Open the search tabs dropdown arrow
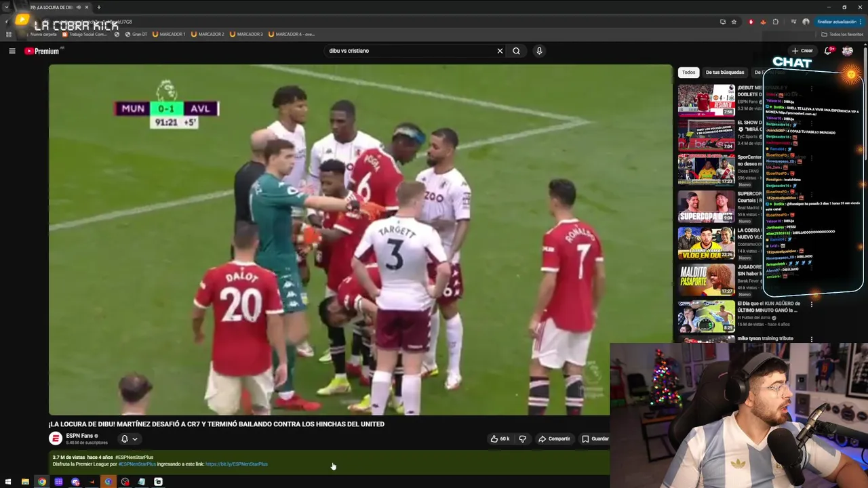 click(7, 7)
